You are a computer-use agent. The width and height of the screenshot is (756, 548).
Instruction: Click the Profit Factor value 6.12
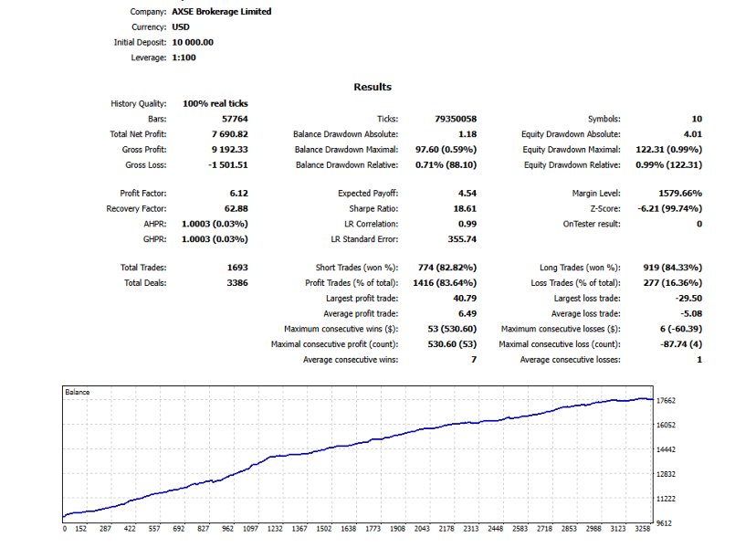[x=238, y=194]
